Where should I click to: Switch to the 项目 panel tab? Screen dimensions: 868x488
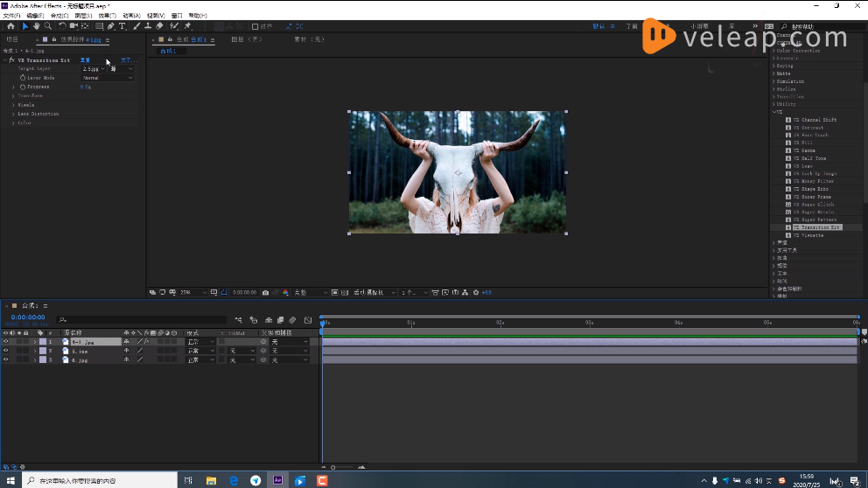pos(12,39)
